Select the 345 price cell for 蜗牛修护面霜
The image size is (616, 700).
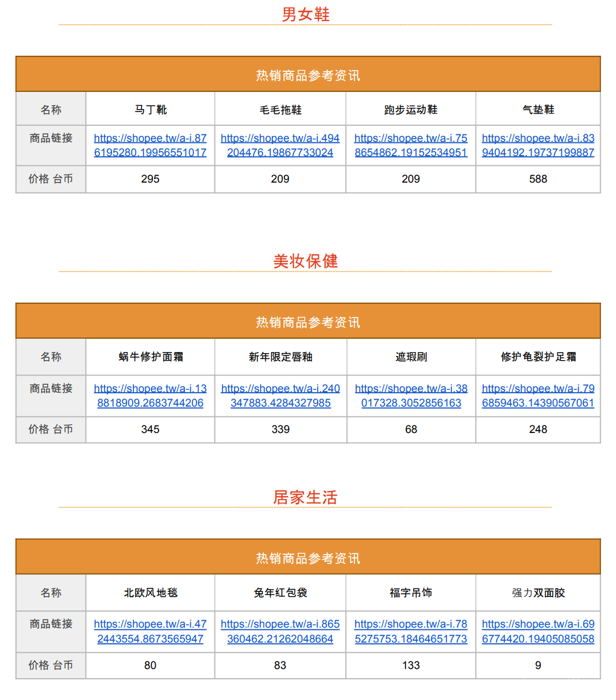coord(150,430)
